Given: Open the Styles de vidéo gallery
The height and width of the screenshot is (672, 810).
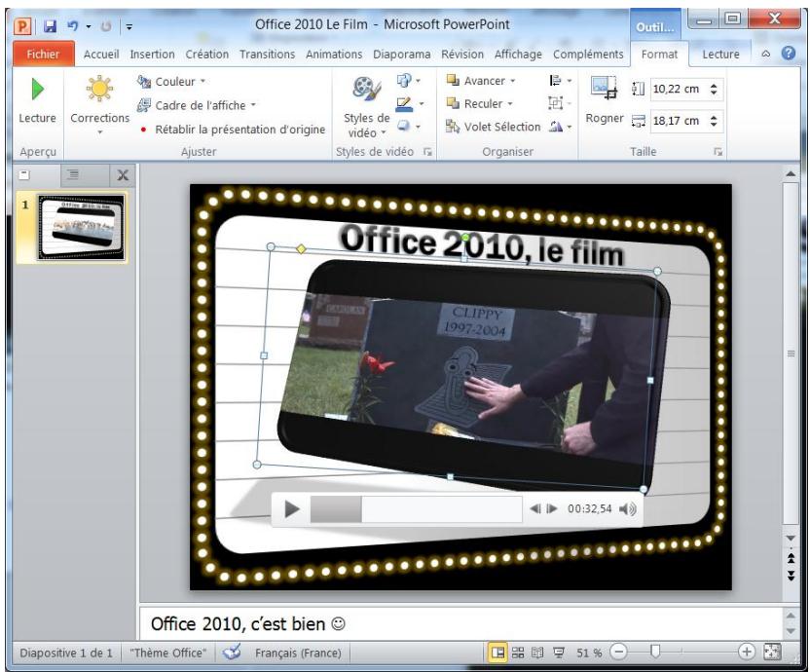Looking at the screenshot, I should pos(366,106).
